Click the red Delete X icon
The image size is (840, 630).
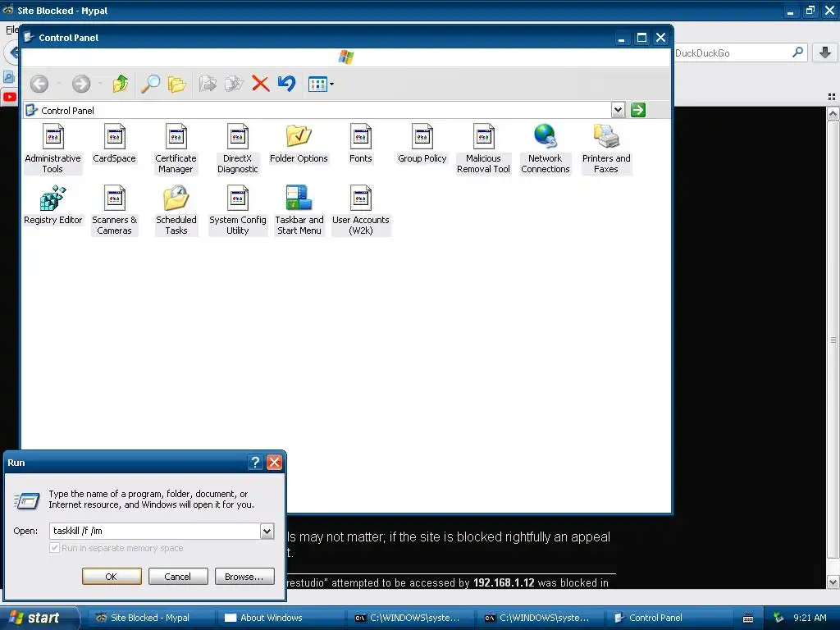click(260, 84)
